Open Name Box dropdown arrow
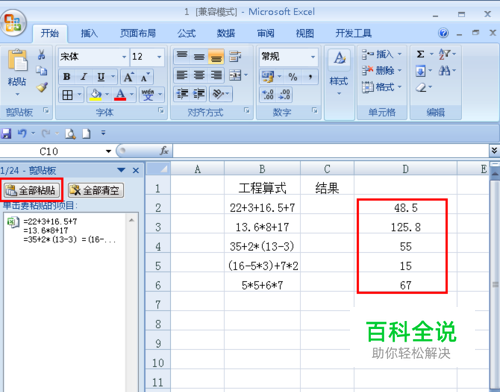This screenshot has height=392, width=500. tap(108, 151)
